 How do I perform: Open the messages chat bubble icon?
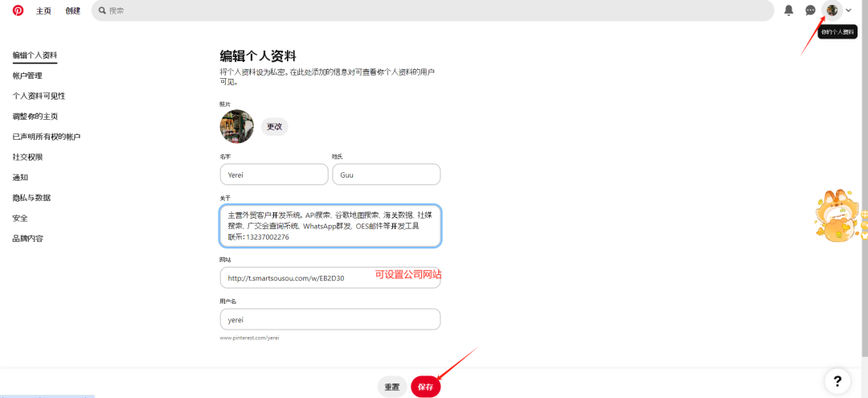coord(810,10)
